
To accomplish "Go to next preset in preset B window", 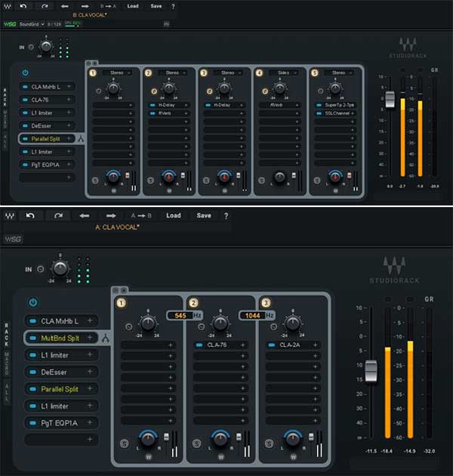I will [85, 6].
